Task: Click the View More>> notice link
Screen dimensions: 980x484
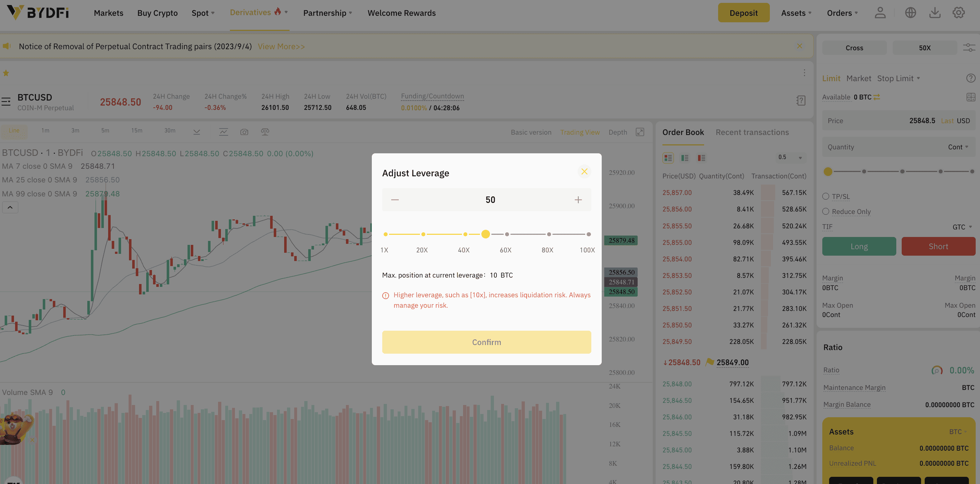Action: (281, 46)
